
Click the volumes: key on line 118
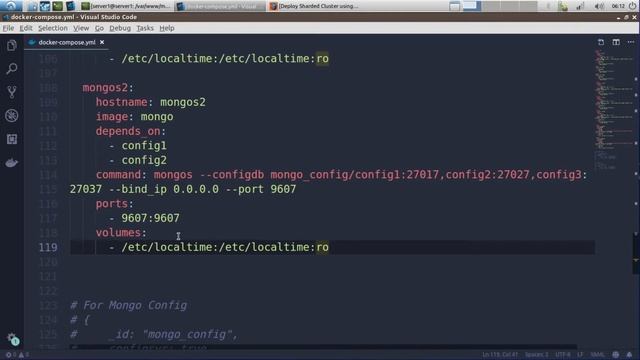[x=121, y=233]
